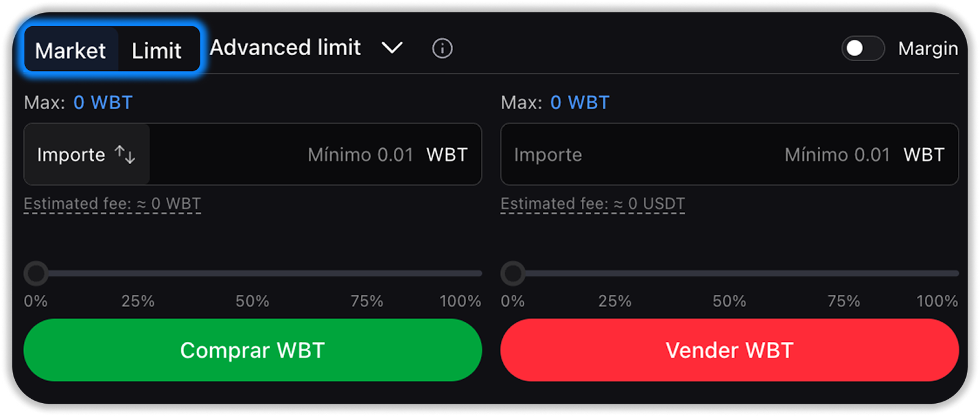Click the info icon beside Advanced limit
This screenshot has width=980, height=416.
442,48
